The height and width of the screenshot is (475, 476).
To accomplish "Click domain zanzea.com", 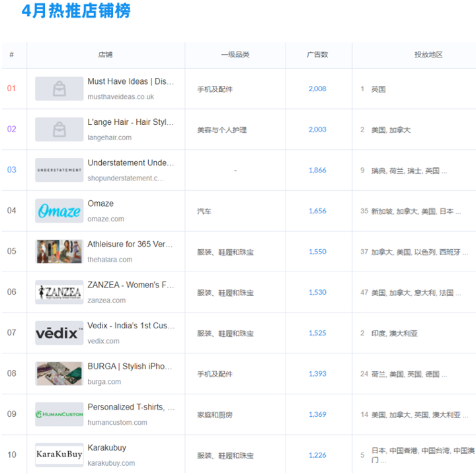I will point(106,301).
